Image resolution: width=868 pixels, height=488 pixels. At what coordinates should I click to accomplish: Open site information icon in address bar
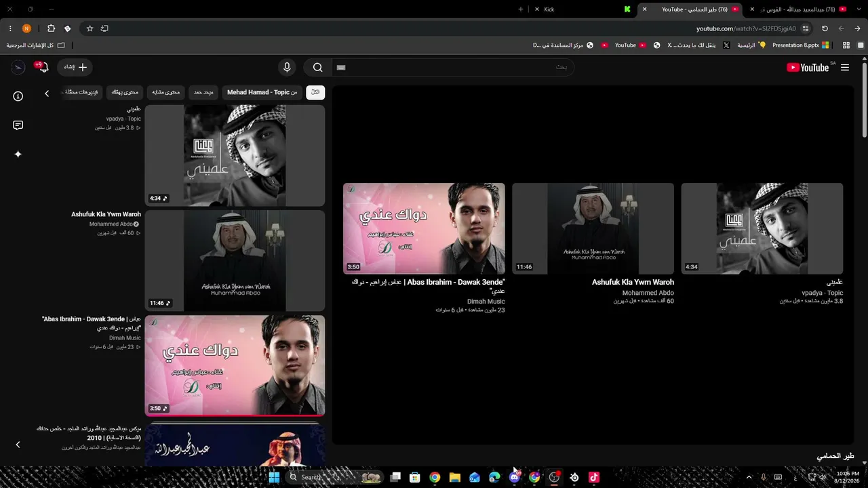[x=806, y=28]
